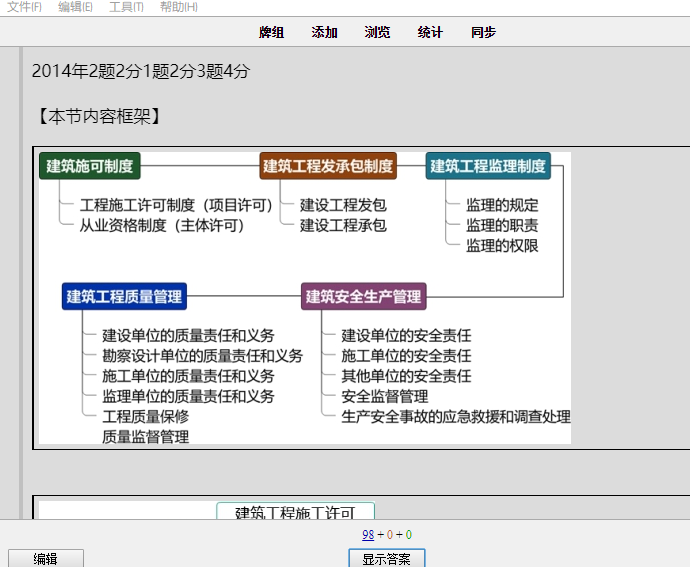Click the text 2014年2题2分1题2分3题4分
Image resolution: width=690 pixels, height=567 pixels.
141,71
